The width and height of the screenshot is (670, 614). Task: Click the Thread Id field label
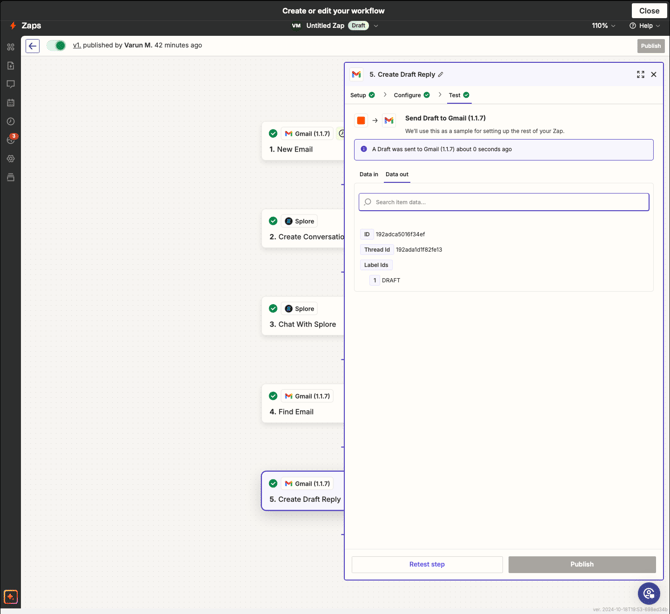pos(377,250)
